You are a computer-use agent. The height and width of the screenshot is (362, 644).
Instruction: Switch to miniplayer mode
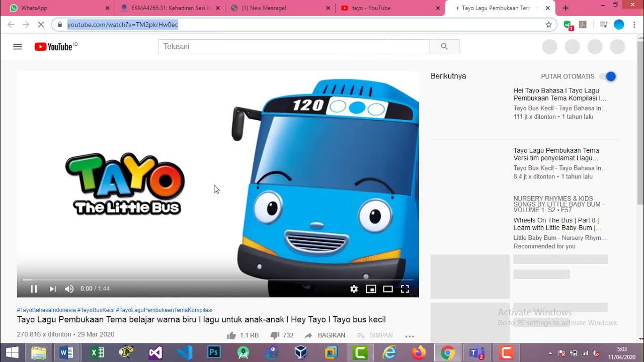point(371,289)
